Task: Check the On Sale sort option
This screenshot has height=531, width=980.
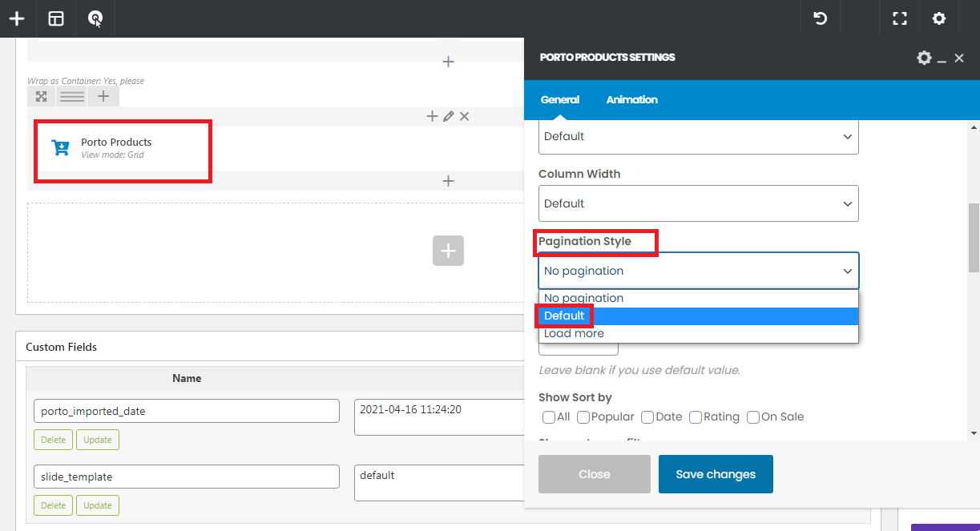Action: pyautogui.click(x=753, y=416)
